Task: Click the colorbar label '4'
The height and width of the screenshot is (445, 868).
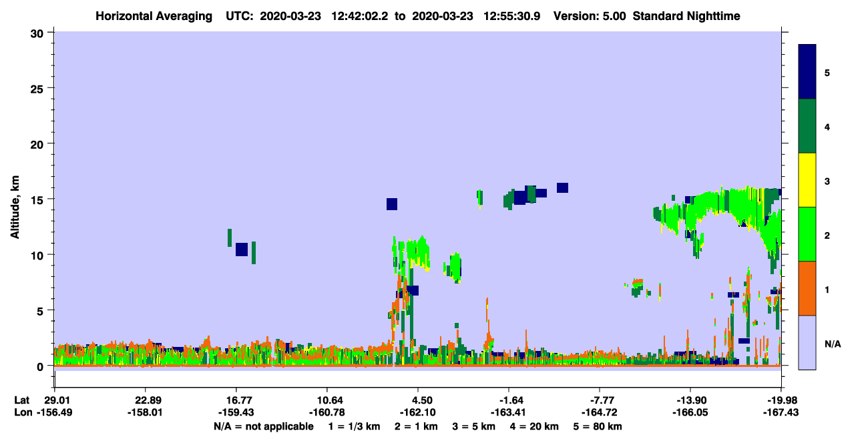Action: [828, 127]
